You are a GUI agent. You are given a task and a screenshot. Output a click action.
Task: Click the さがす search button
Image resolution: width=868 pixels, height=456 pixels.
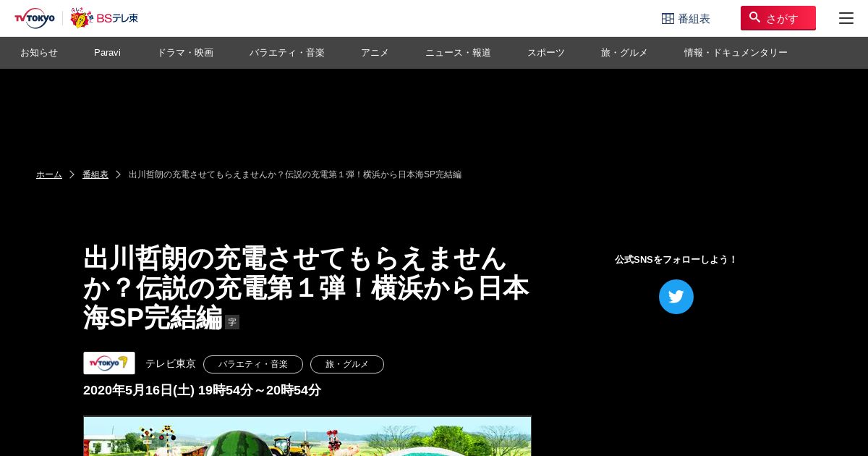[x=778, y=18]
